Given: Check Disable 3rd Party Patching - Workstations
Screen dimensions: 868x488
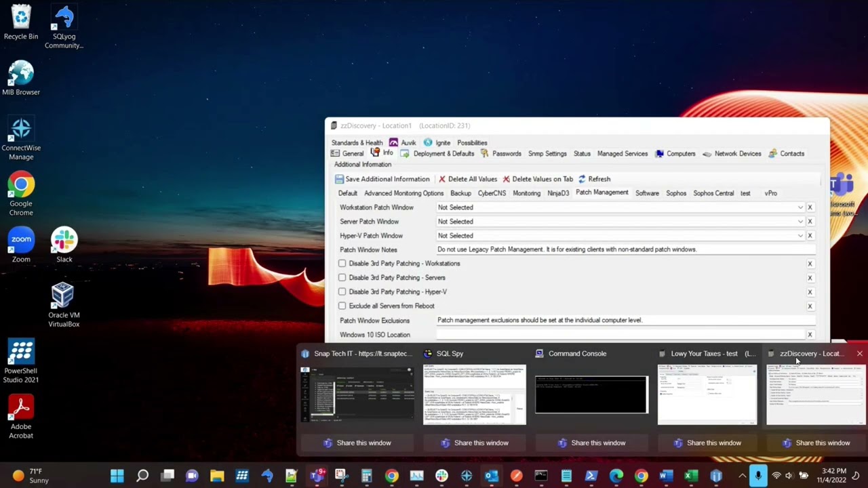Looking at the screenshot, I should (342, 264).
